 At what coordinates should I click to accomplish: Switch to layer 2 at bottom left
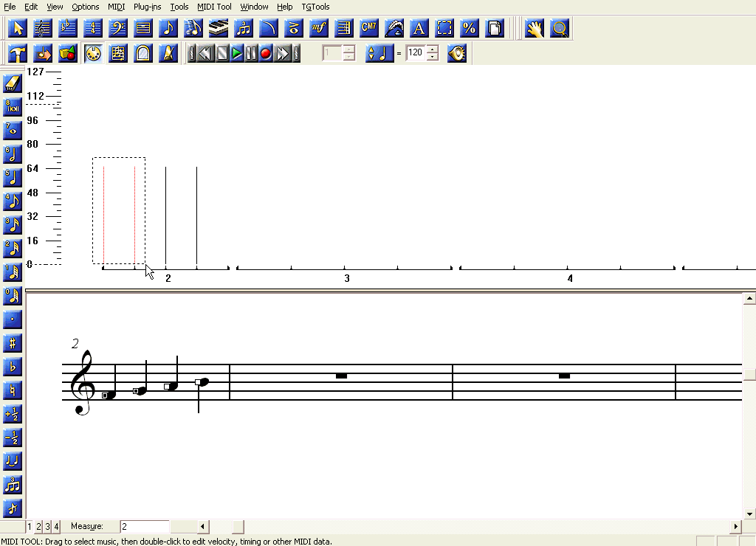pyautogui.click(x=38, y=527)
